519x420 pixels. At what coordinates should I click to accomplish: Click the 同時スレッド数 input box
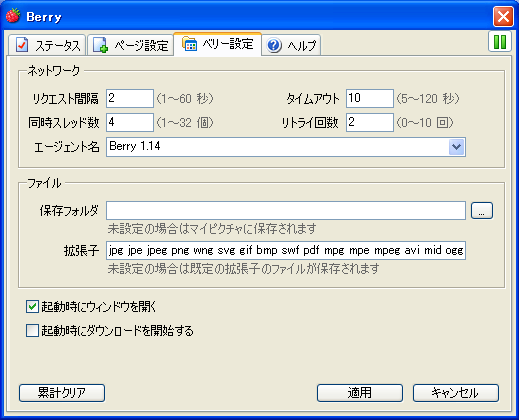130,122
